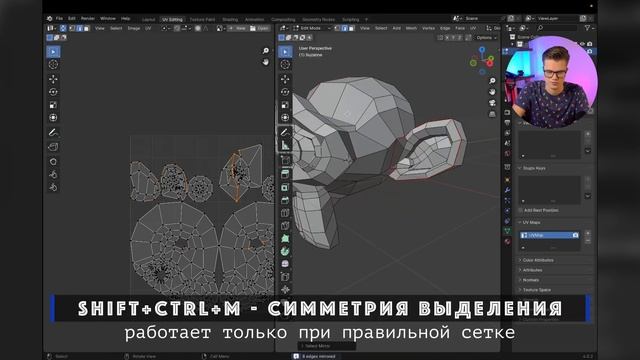Toggle Y axis mirror in 3D viewport
This screenshot has height=360, width=640.
click(x=453, y=38)
